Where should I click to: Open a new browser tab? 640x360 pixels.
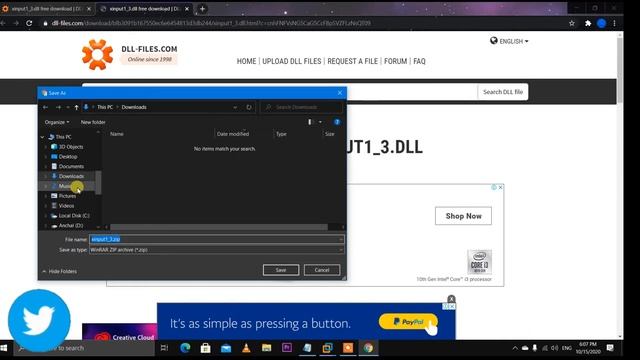[202, 9]
